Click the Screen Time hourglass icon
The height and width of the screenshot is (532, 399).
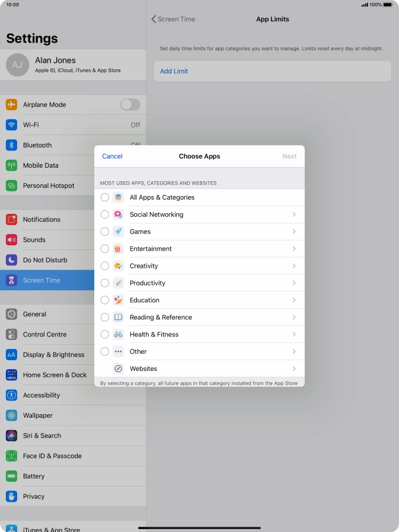point(11,280)
